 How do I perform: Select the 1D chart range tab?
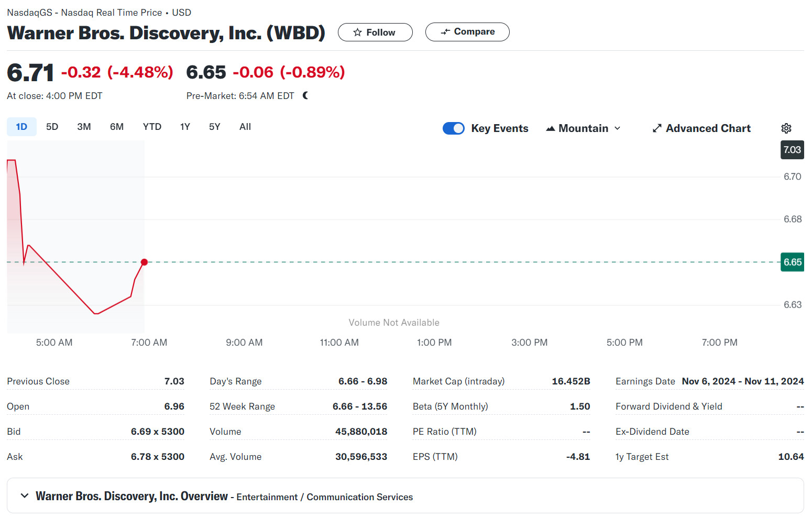21,127
